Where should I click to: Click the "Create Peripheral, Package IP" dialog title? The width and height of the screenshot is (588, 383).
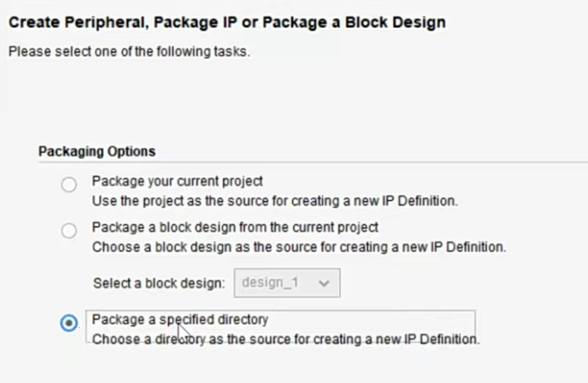tap(108, 22)
